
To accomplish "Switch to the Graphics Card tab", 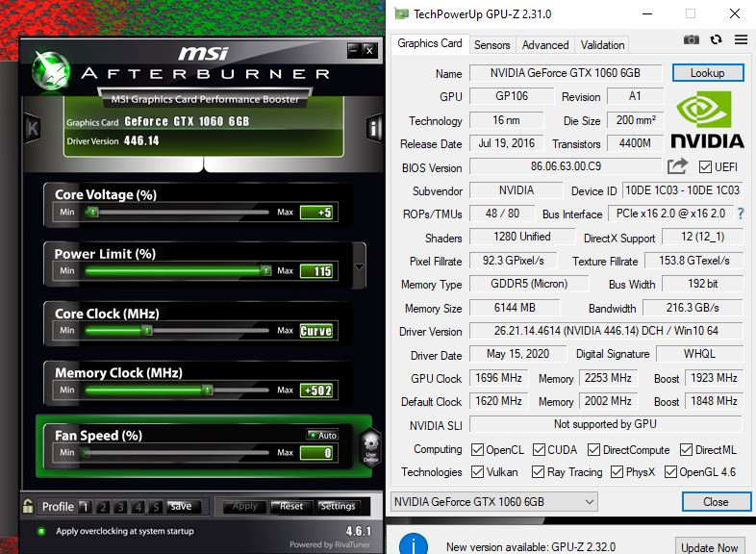I will 429,43.
